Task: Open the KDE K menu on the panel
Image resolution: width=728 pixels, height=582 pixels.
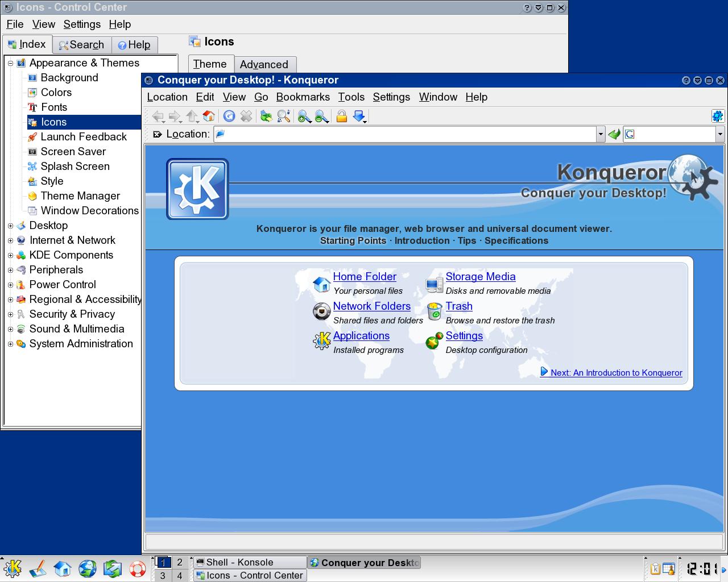Action: (12, 568)
